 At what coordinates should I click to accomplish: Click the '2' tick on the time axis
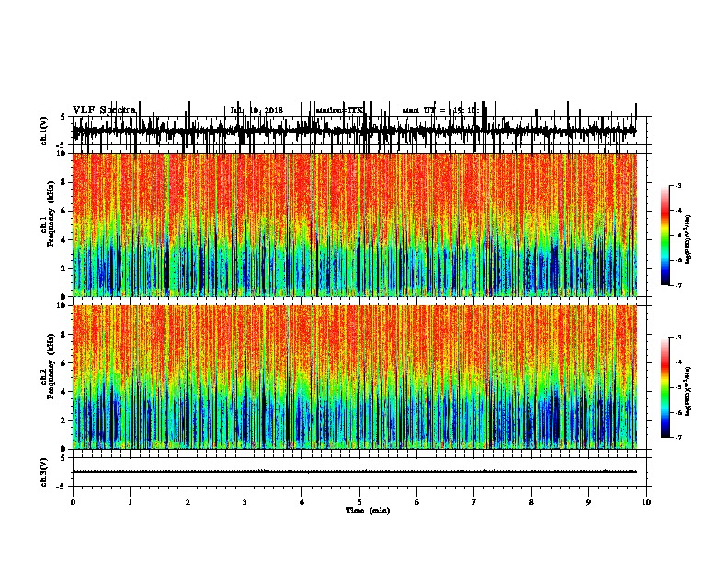tap(188, 502)
